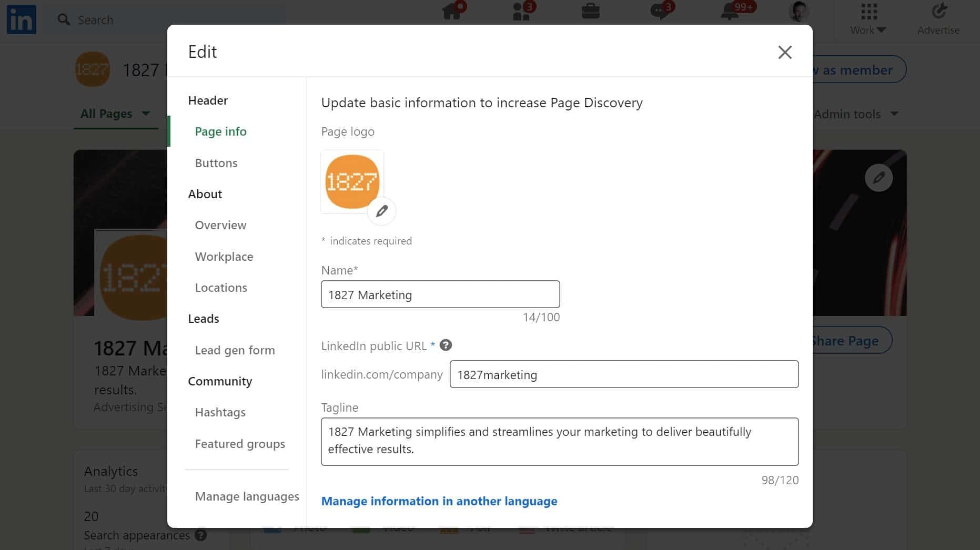The image size is (980, 550).
Task: Open Overview section in sidebar
Action: (220, 225)
